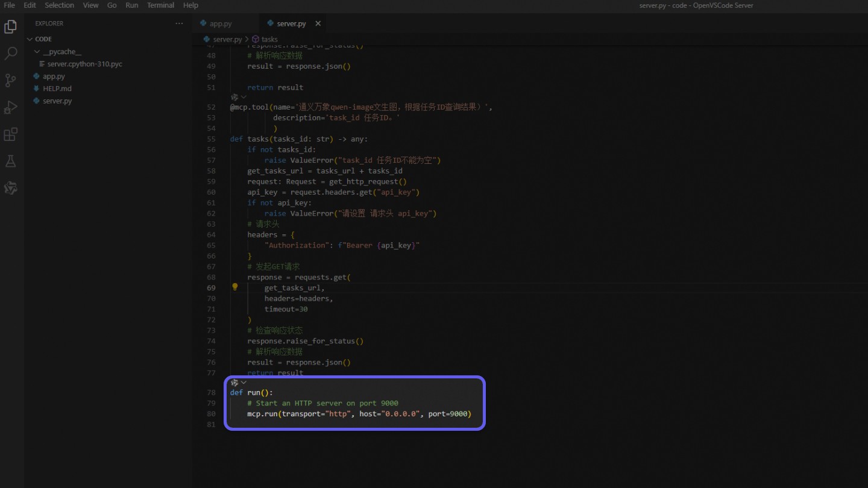Open the Testing view beaker icon

pos(10,161)
